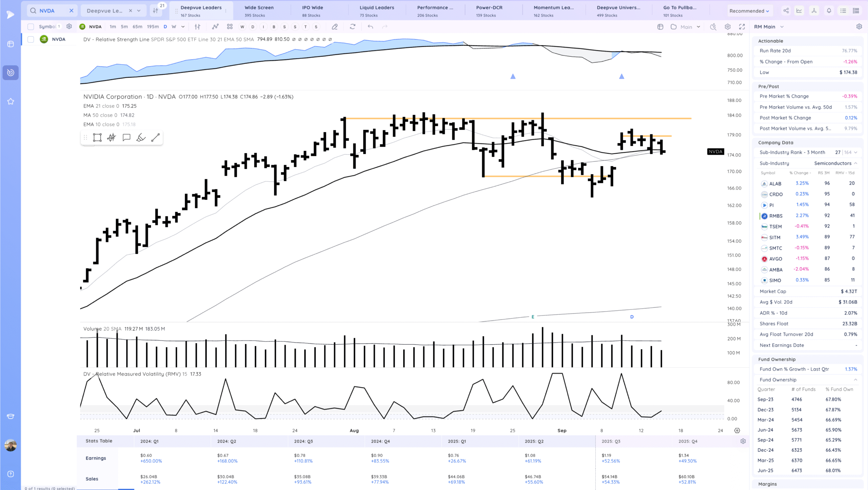Image resolution: width=868 pixels, height=490 pixels.
Task: Open the share icon in the top bar
Action: (786, 11)
